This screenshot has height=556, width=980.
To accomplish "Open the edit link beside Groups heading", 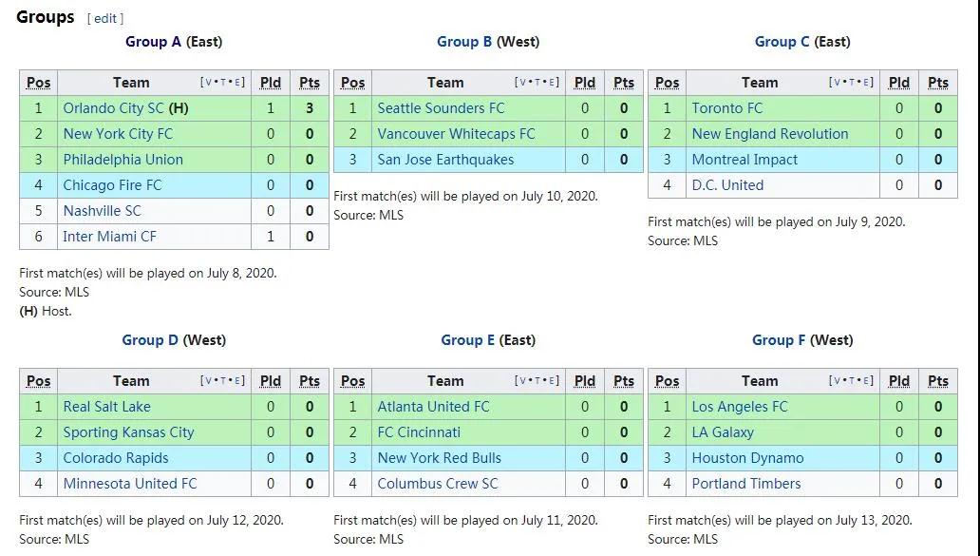I will coord(105,19).
